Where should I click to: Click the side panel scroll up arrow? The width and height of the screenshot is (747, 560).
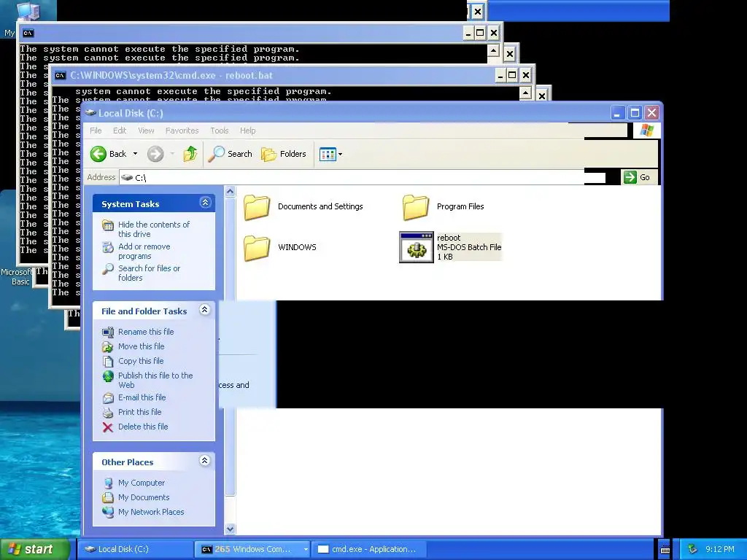coord(230,192)
